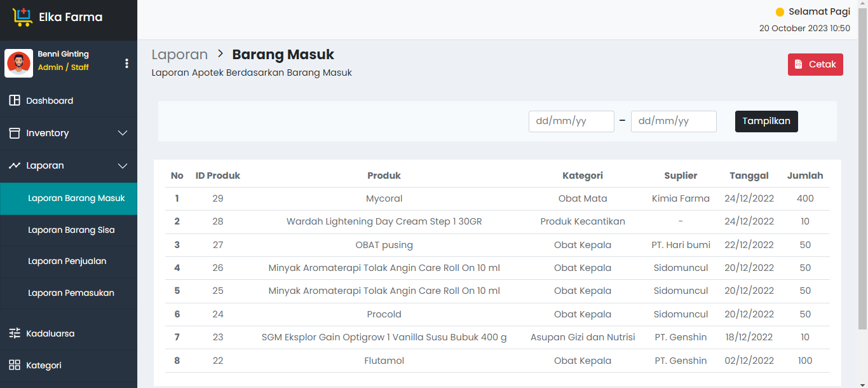Click the 22/12/2022 date cell
Screen dimensions: 868x388
pyautogui.click(x=749, y=245)
